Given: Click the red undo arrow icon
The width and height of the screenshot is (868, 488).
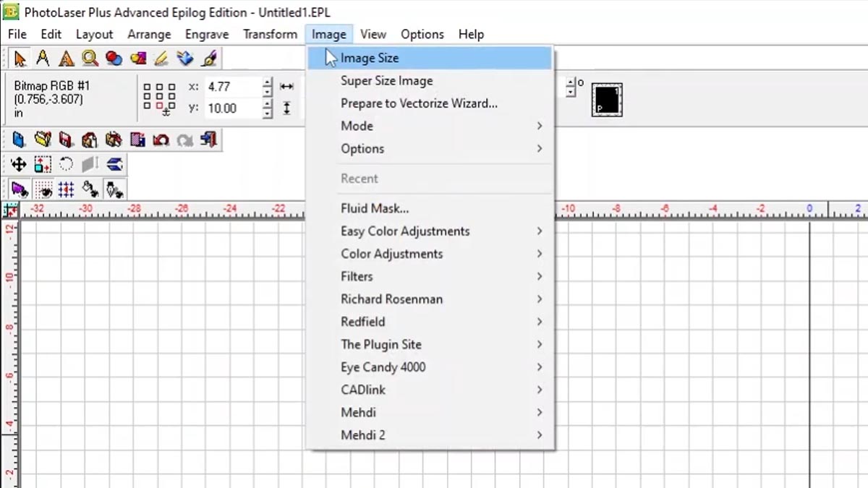Looking at the screenshot, I should 161,140.
